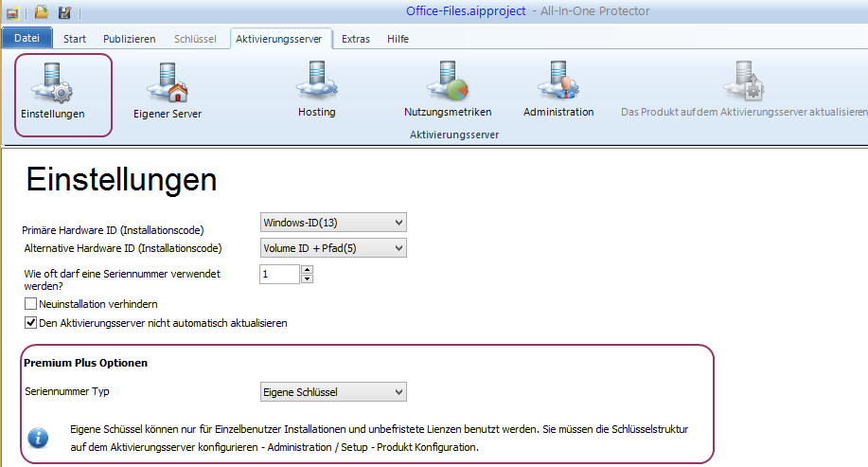Screen dimensions: 868x467
Task: Go to the Start tab
Action: (75, 39)
